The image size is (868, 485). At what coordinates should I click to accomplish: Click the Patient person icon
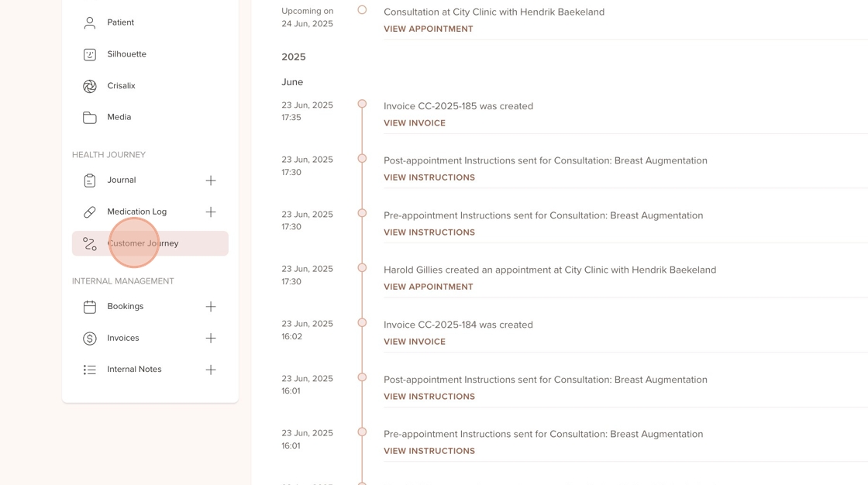coord(90,23)
